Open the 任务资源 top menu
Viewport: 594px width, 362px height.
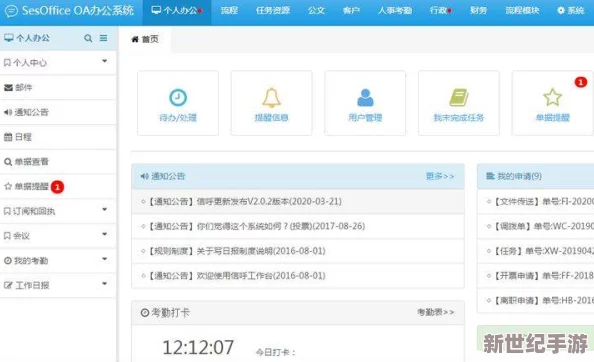(273, 11)
